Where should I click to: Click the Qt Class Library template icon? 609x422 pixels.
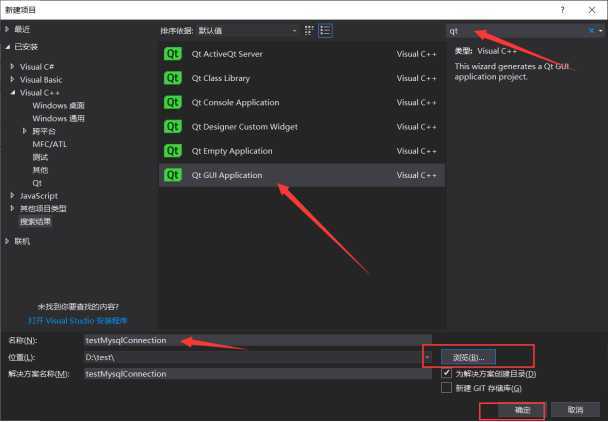click(173, 78)
